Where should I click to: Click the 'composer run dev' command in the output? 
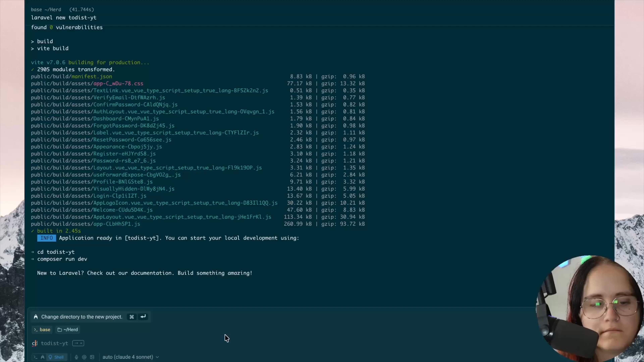coord(62,259)
